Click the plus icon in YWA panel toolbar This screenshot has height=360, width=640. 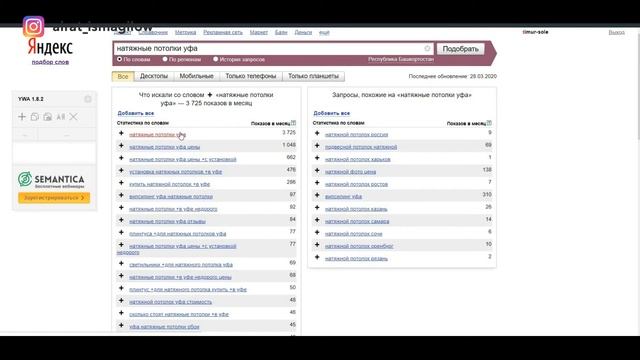(22, 117)
